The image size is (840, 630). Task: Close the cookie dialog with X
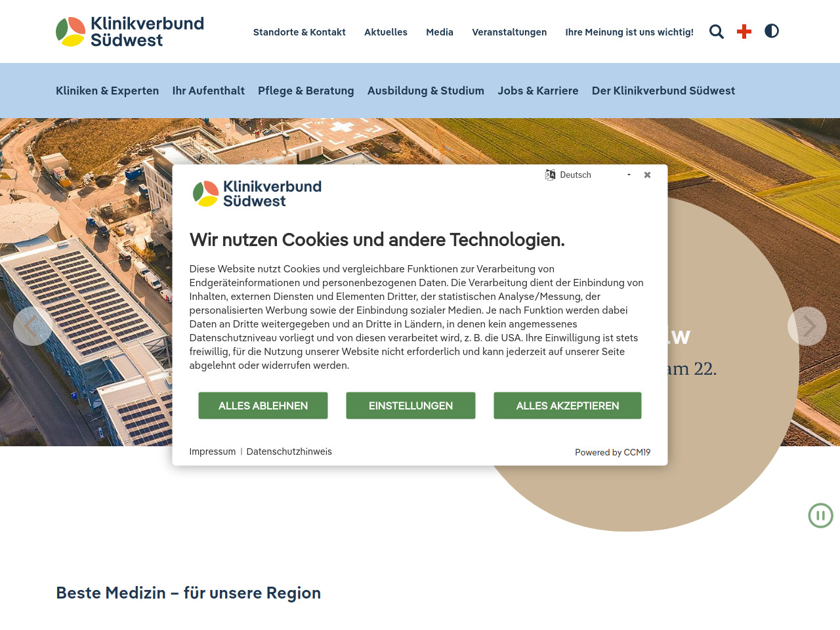tap(647, 175)
